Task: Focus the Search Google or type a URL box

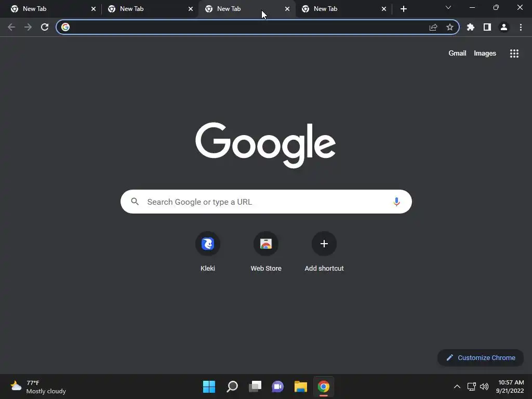Action: (266, 202)
